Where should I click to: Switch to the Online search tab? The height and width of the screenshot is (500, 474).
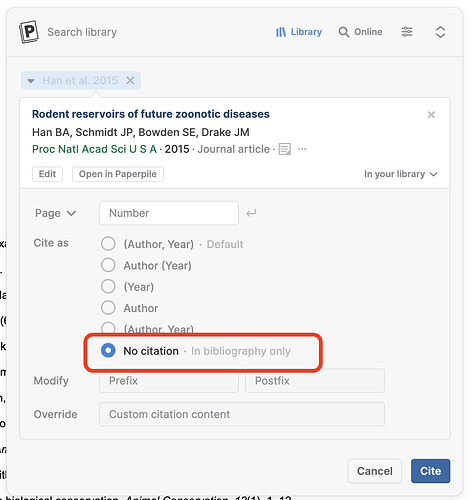click(360, 32)
